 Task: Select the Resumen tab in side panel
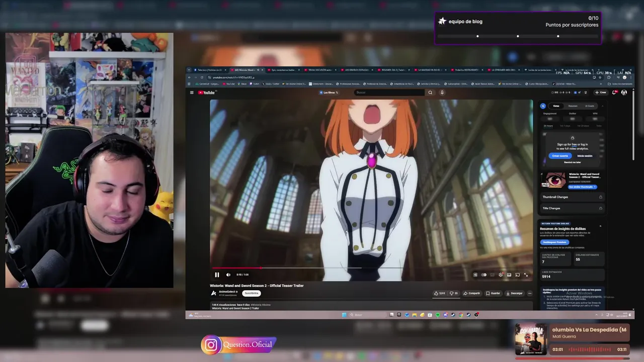click(x=573, y=106)
